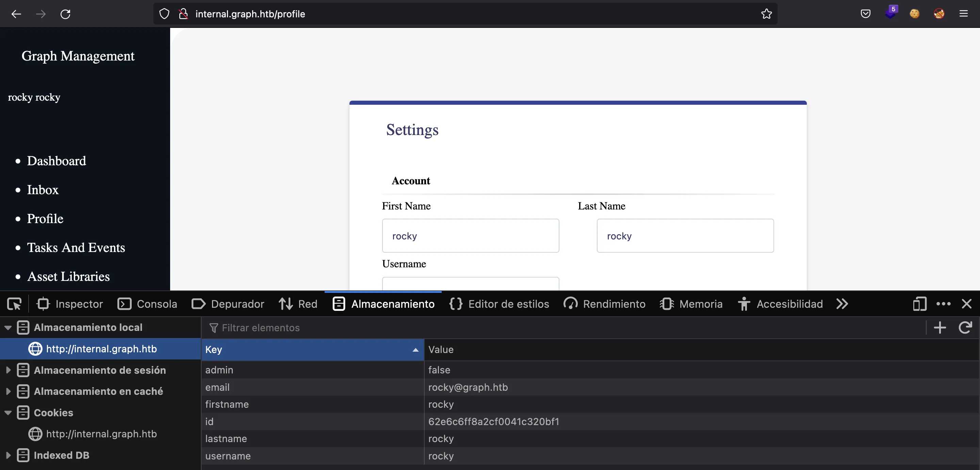Expand the Almacenamiento de sesión section
Screen dimensions: 980x470
coord(7,369)
